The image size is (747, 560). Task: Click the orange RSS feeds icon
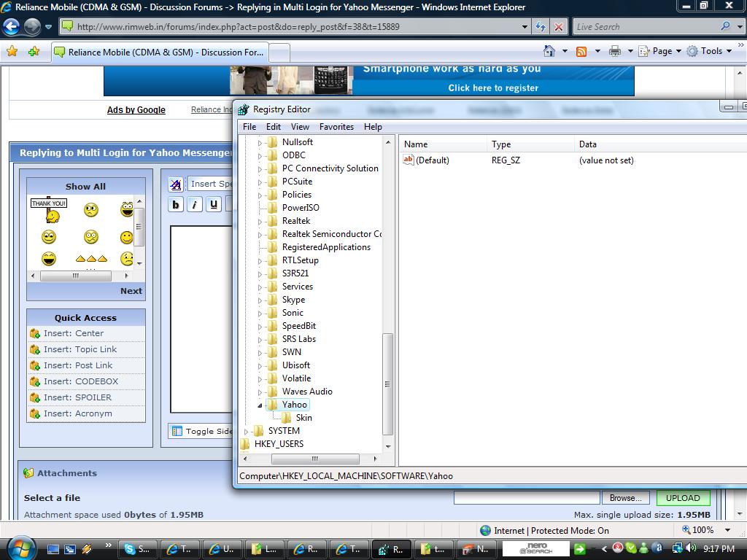[581, 52]
